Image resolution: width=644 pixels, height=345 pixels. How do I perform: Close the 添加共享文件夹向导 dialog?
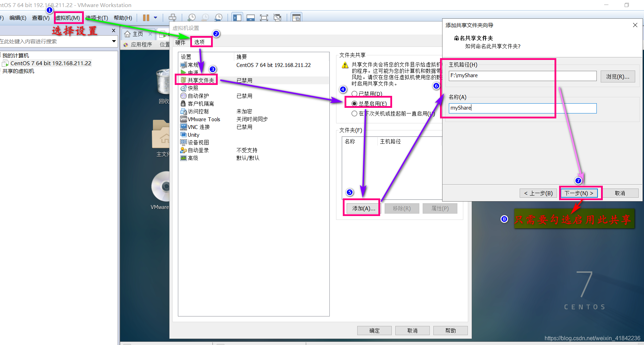[x=635, y=25]
